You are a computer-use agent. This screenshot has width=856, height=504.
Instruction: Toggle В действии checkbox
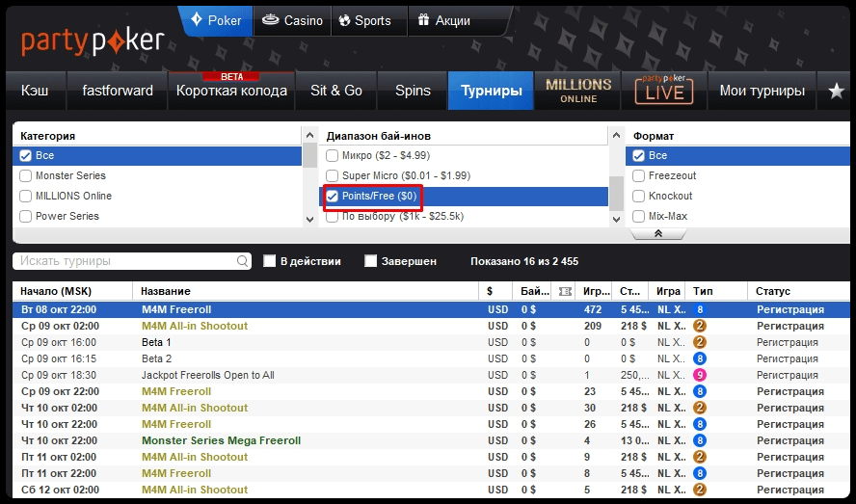[x=269, y=261]
